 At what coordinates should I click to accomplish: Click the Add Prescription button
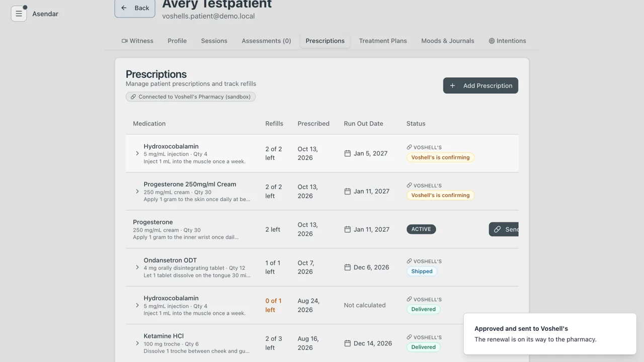point(480,85)
